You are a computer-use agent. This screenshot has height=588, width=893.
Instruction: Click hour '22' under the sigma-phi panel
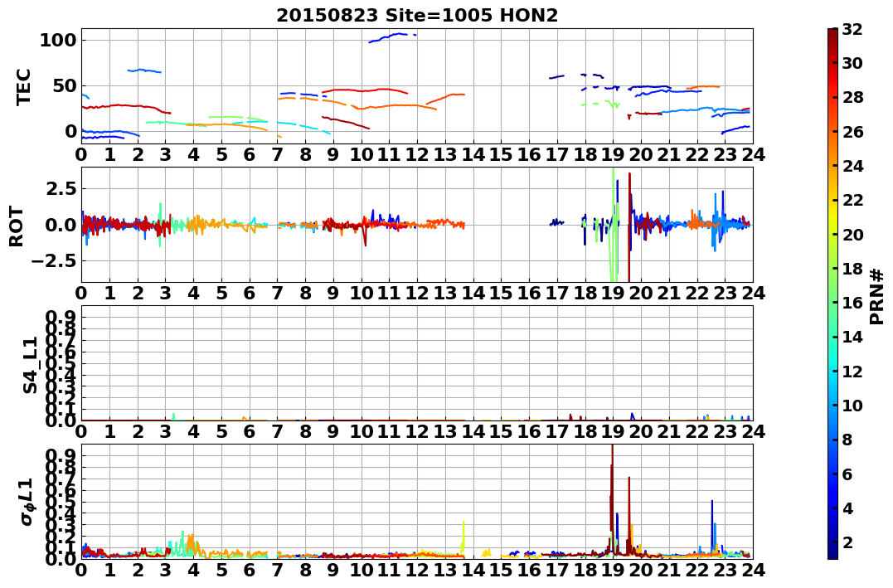[x=697, y=570]
